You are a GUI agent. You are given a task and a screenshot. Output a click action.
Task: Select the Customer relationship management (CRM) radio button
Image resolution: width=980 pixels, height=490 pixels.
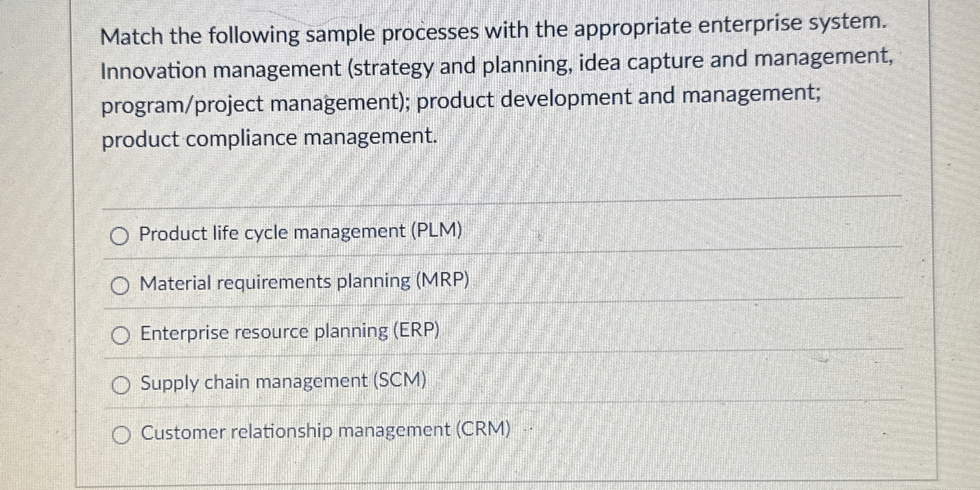click(x=122, y=435)
